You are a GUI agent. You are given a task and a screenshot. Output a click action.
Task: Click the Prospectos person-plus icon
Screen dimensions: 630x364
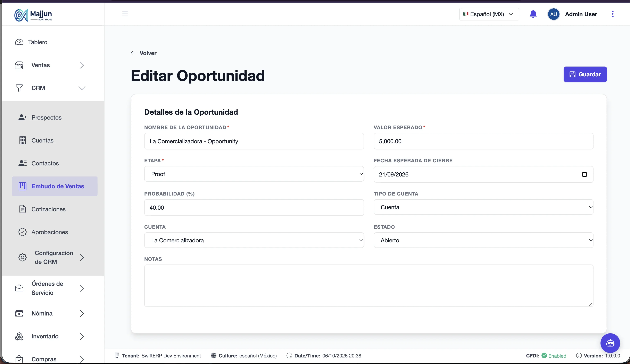point(23,117)
